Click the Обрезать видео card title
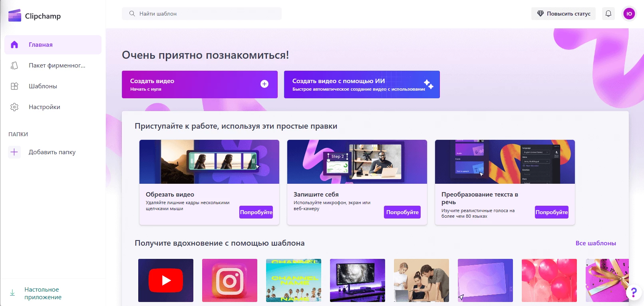The image size is (644, 306). [x=170, y=195]
